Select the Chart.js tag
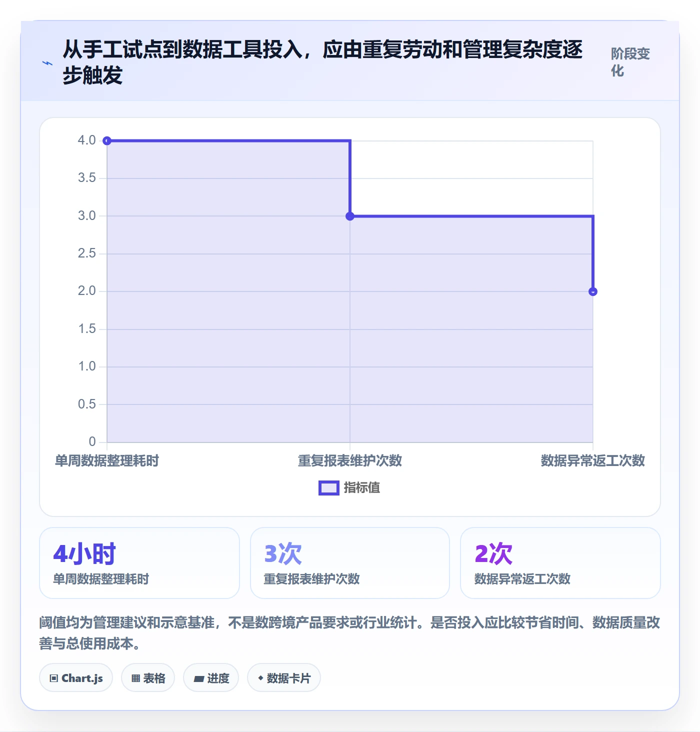The height and width of the screenshot is (732, 700). click(x=76, y=678)
